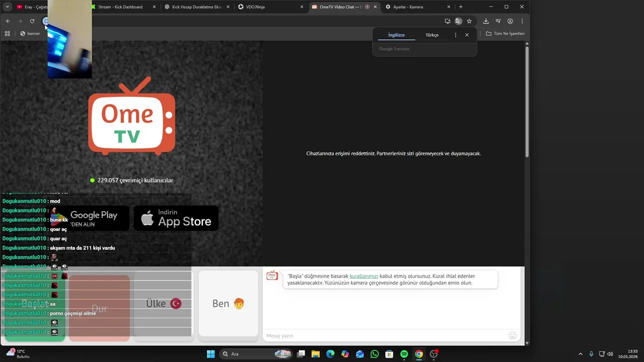
Task: Click the OmeTV logo
Action: pyautogui.click(x=132, y=117)
